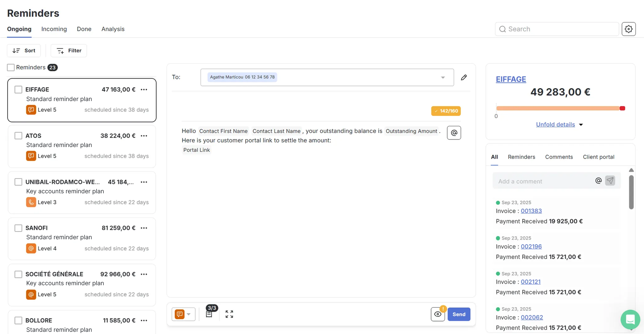This screenshot has width=644, height=334.
Task: Switch to the Done tab
Action: pyautogui.click(x=84, y=29)
